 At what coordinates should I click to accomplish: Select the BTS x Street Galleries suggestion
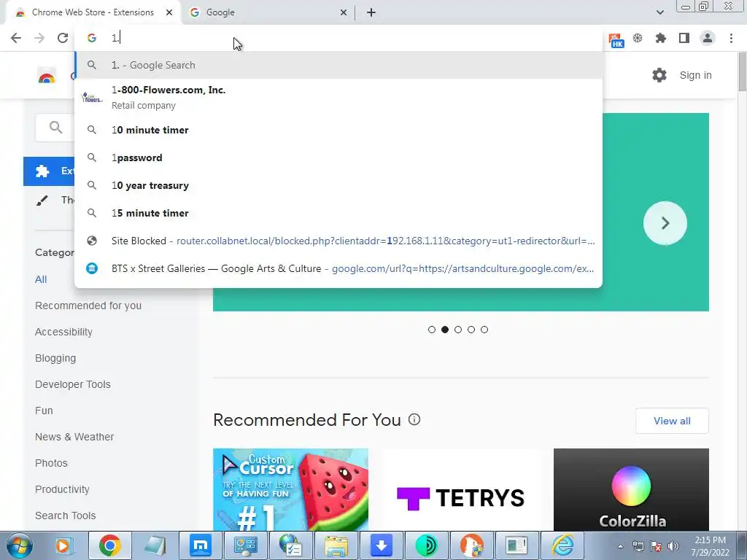coord(338,268)
